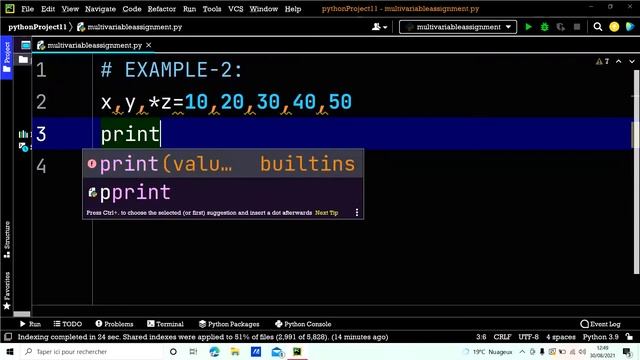Open the Problems tool window
Image resolution: width=640 pixels, height=360 pixels.
click(x=114, y=324)
